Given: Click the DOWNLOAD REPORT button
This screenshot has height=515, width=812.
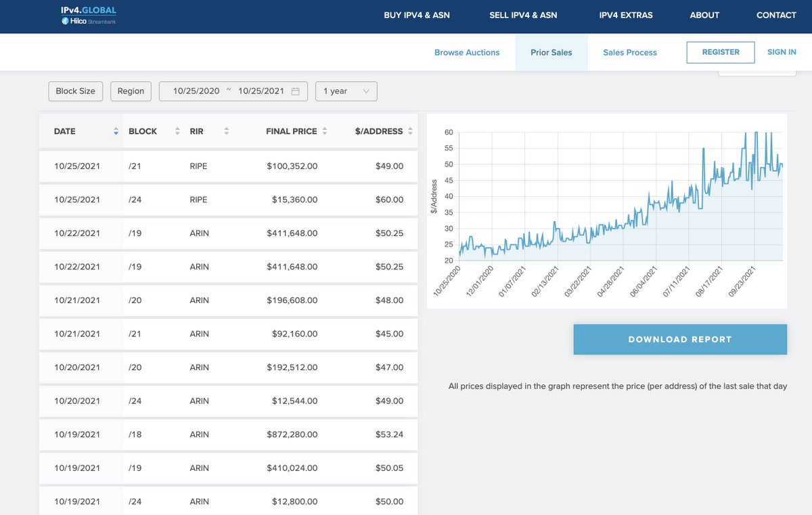Looking at the screenshot, I should point(680,340).
